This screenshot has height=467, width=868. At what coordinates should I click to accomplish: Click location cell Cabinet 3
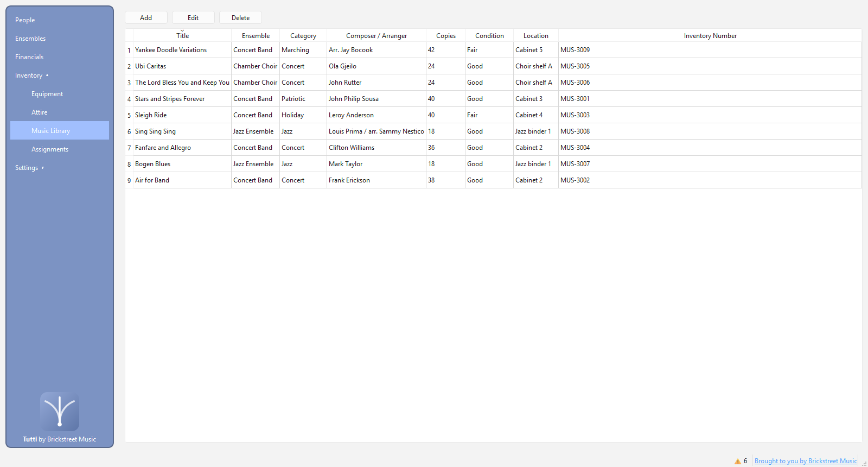536,99
